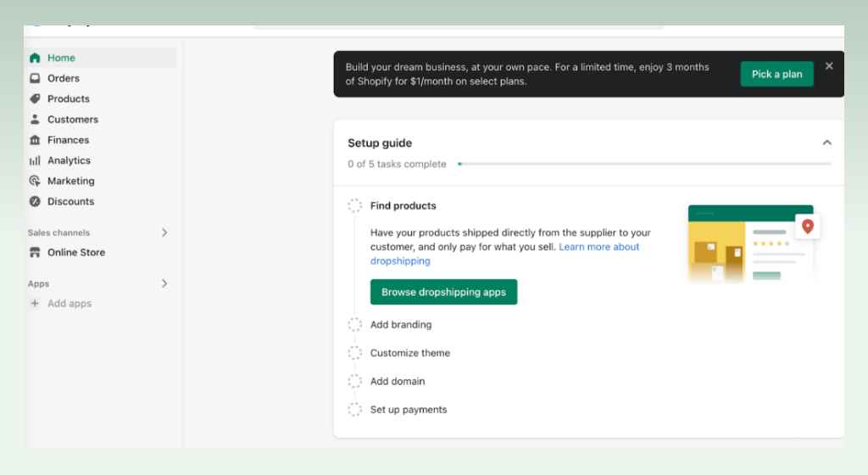Click the dropshipping illustration image

pyautogui.click(x=754, y=243)
